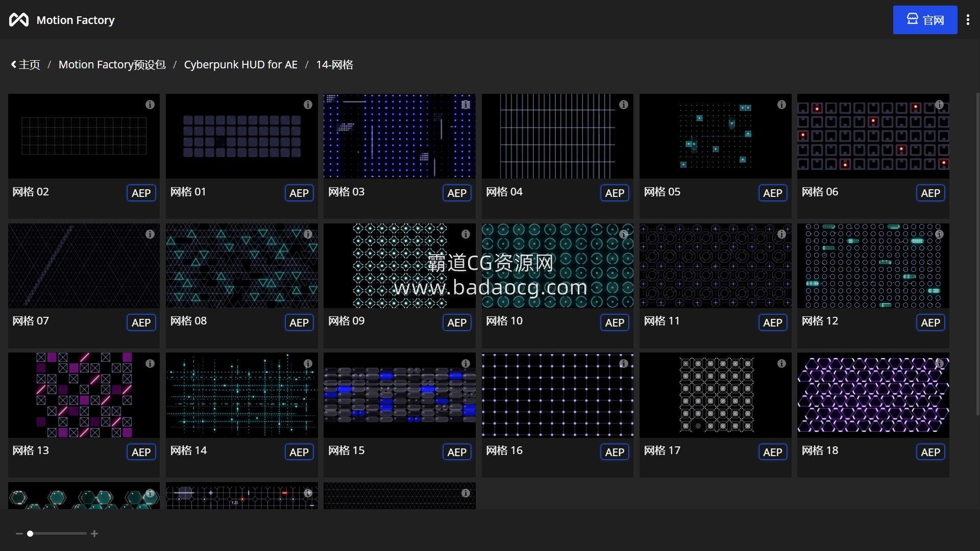This screenshot has height=551, width=980.
Task: Show info for 网格 04 preset
Action: (623, 105)
